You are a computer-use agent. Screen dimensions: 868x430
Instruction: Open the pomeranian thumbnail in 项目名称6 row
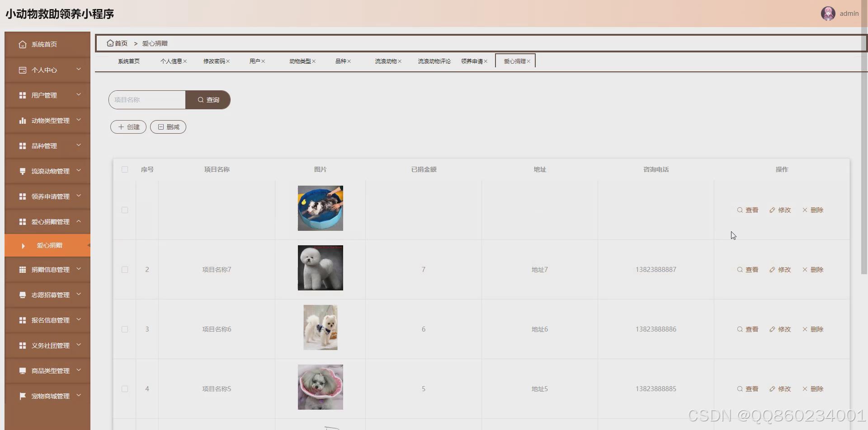coord(320,327)
